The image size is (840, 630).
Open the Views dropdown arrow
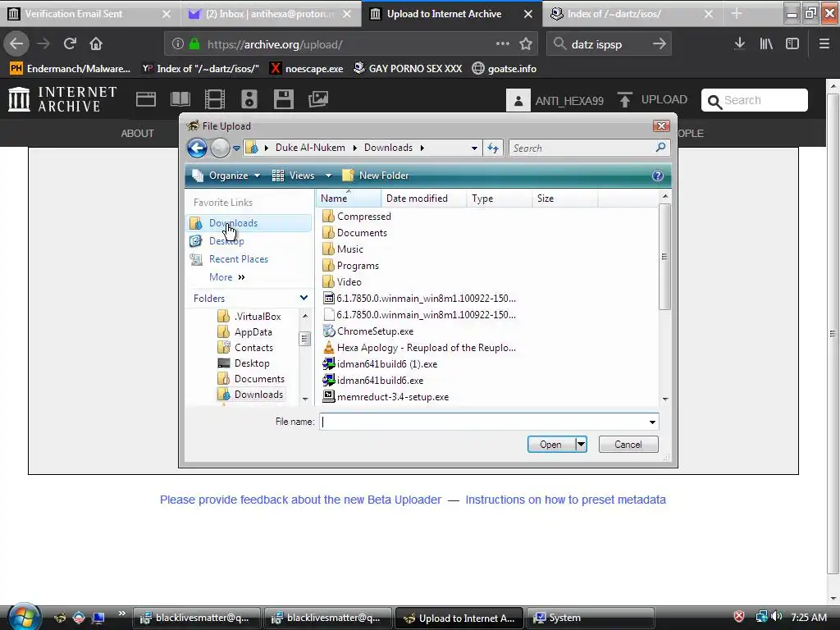pos(328,176)
